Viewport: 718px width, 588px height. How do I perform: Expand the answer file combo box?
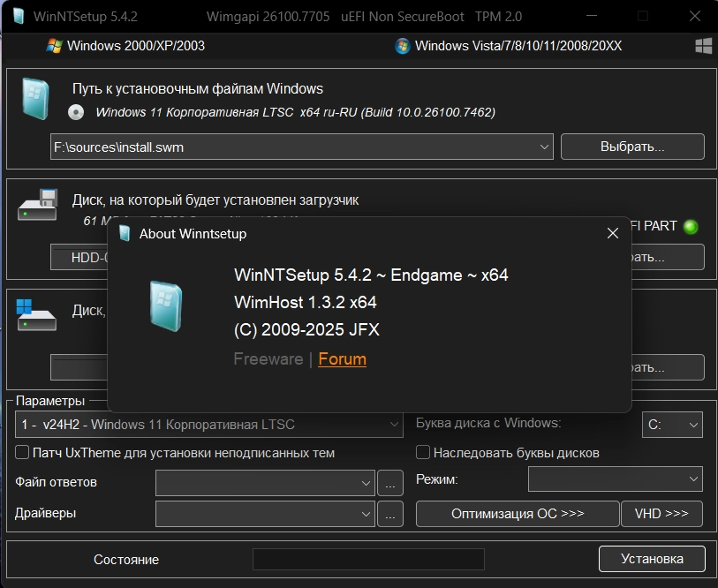(x=265, y=483)
